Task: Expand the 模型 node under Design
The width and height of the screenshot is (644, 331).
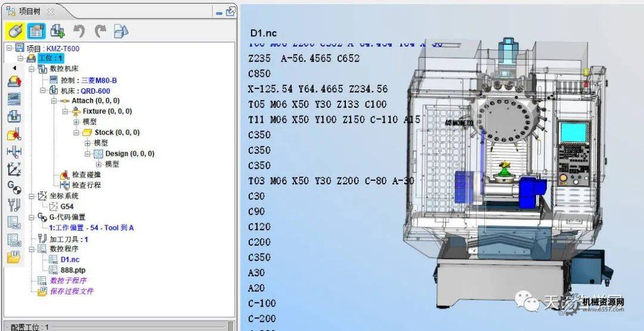Action: [98, 164]
